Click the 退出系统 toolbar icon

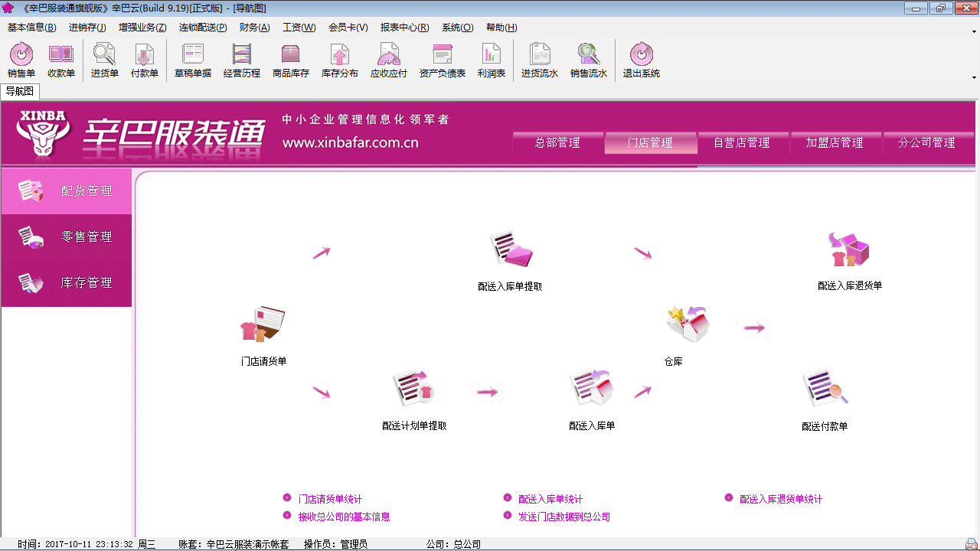[642, 61]
